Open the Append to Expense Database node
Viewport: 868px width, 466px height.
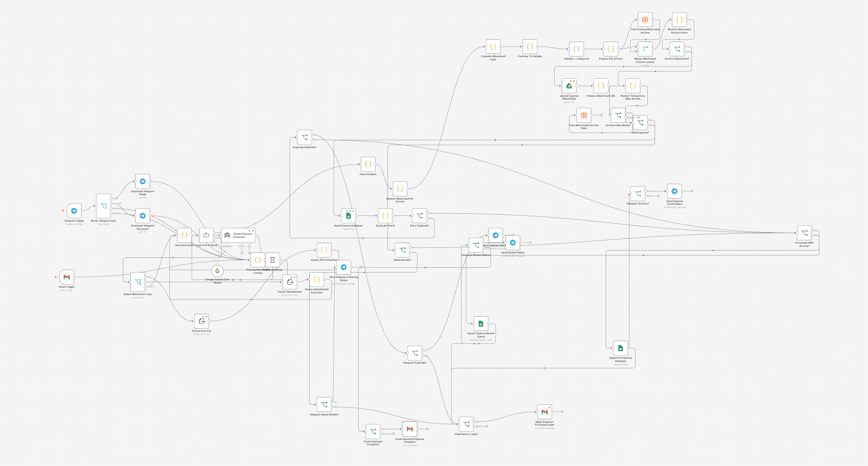coord(620,348)
